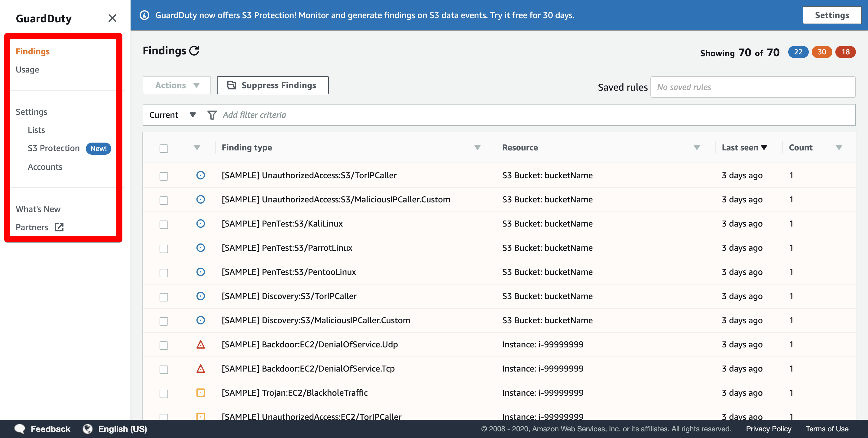868x438 pixels.
Task: Open the Terms of Use link
Action: pos(827,429)
